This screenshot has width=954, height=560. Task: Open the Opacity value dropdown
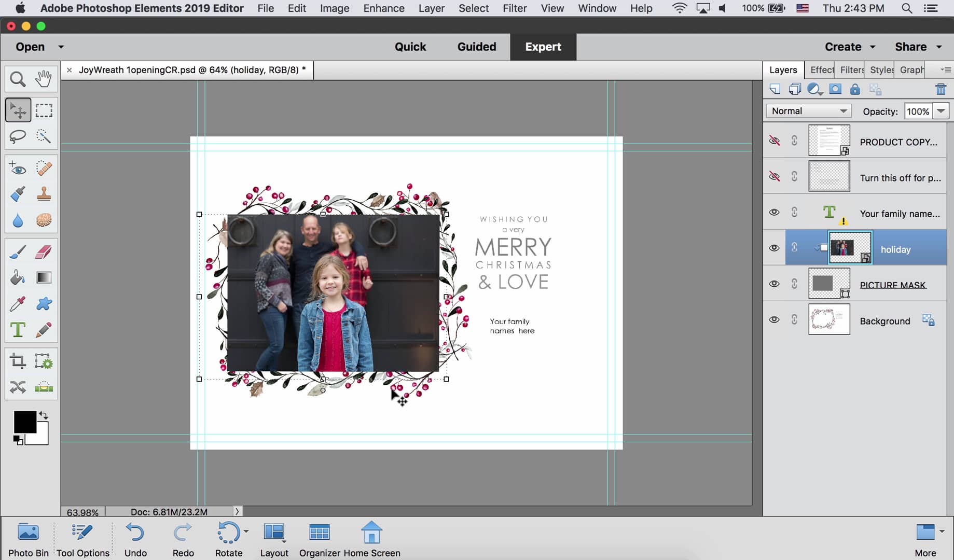click(942, 110)
